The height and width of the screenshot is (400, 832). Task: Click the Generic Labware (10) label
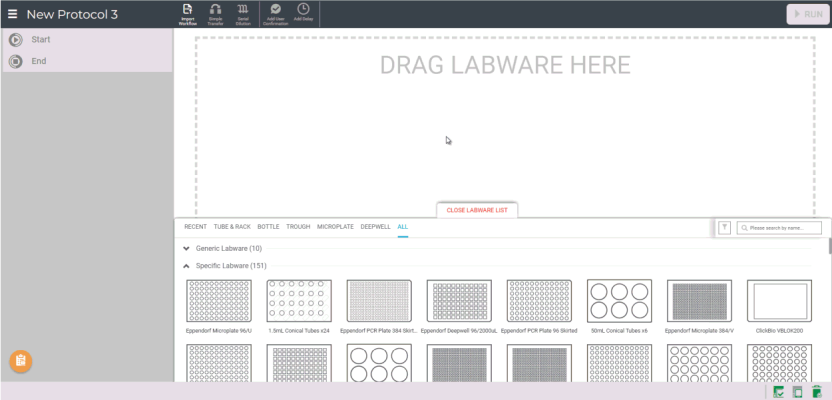click(x=229, y=248)
